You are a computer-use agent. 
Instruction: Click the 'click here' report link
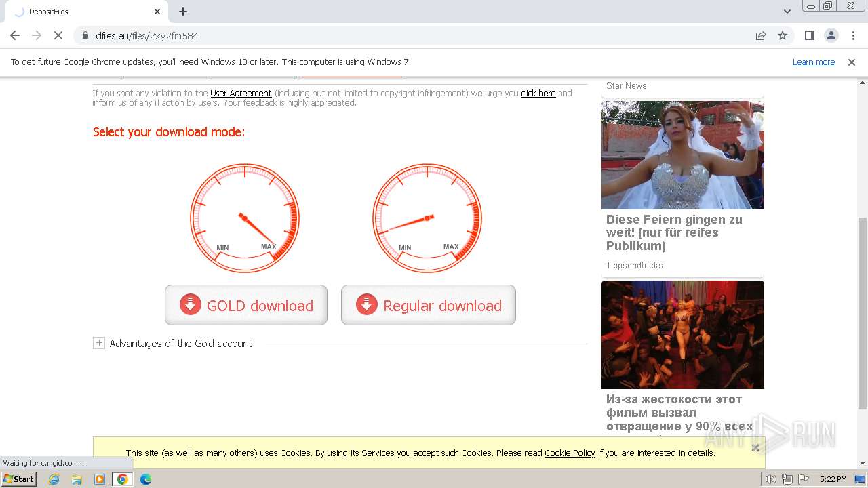(x=538, y=94)
